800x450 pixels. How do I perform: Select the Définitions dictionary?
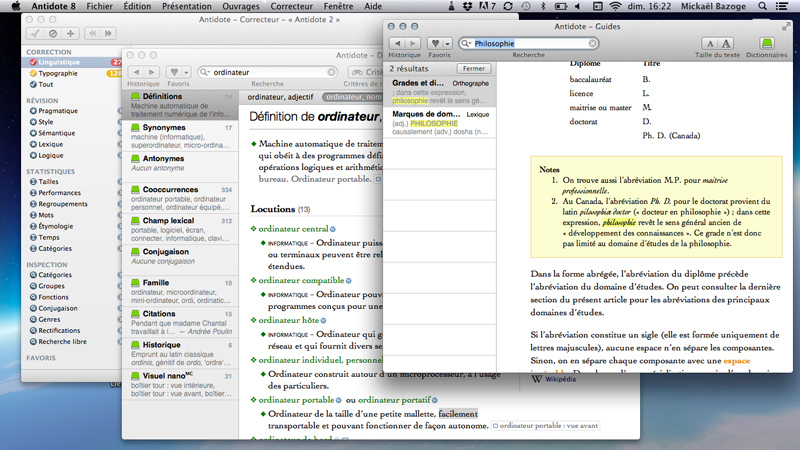(181, 105)
